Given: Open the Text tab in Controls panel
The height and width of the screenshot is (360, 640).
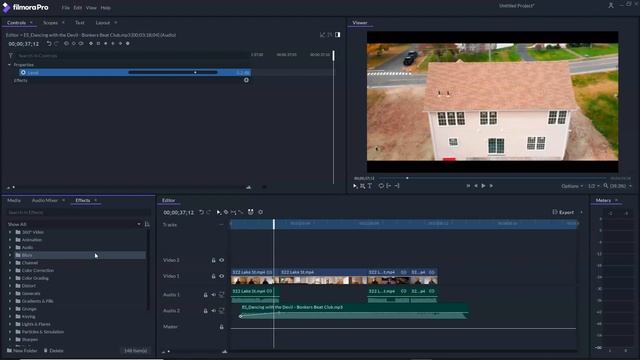Looking at the screenshot, I should [80, 23].
